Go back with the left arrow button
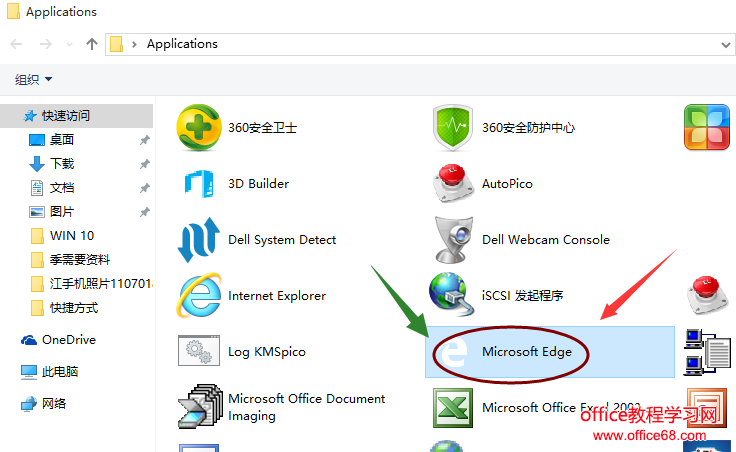This screenshot has height=452, width=736. click(x=16, y=44)
